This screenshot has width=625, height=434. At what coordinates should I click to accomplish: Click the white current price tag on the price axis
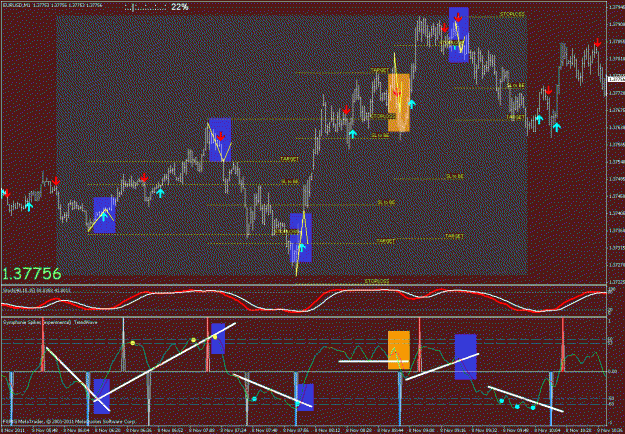(x=616, y=79)
